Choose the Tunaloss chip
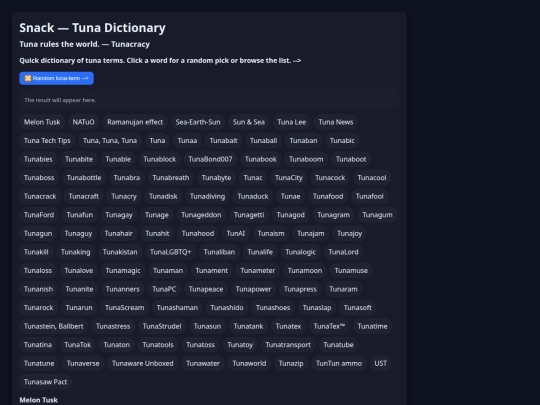 [38, 271]
